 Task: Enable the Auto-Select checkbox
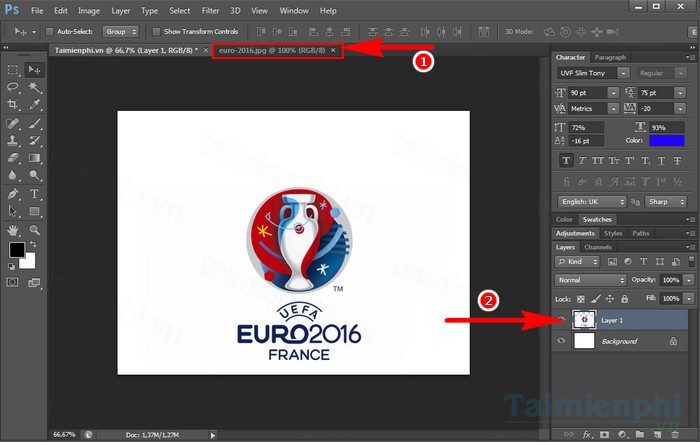pyautogui.click(x=50, y=32)
